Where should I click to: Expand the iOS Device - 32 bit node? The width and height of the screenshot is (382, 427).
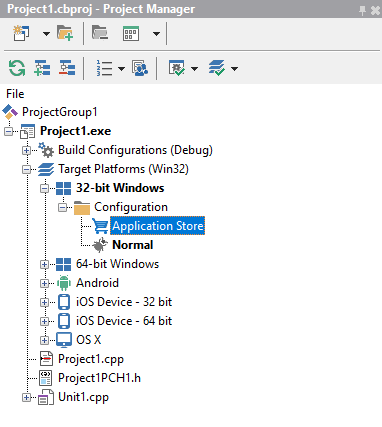[x=45, y=302]
